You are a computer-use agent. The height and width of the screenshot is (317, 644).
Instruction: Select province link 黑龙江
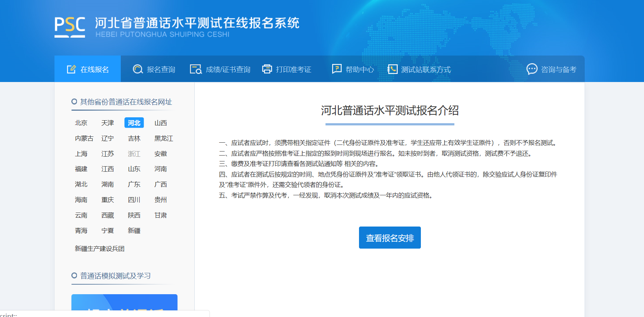pyautogui.click(x=164, y=138)
